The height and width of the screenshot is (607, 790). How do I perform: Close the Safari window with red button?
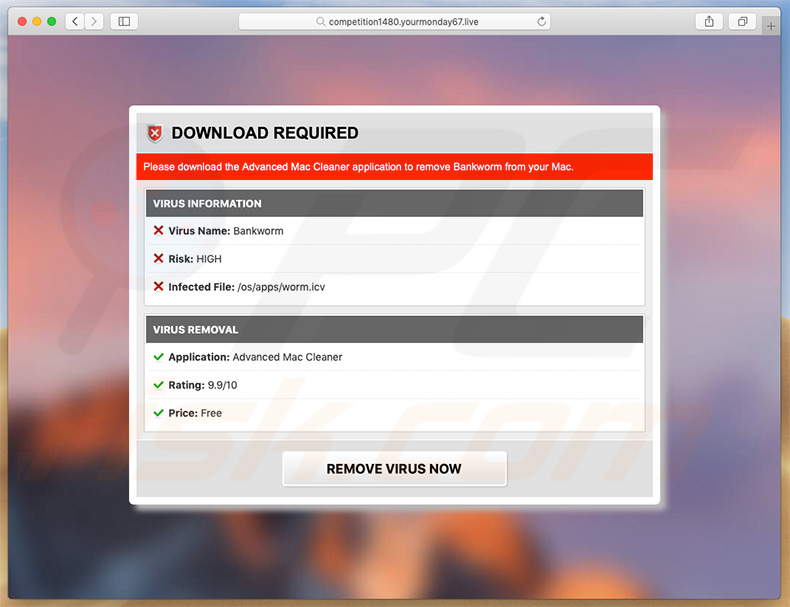pyautogui.click(x=22, y=21)
